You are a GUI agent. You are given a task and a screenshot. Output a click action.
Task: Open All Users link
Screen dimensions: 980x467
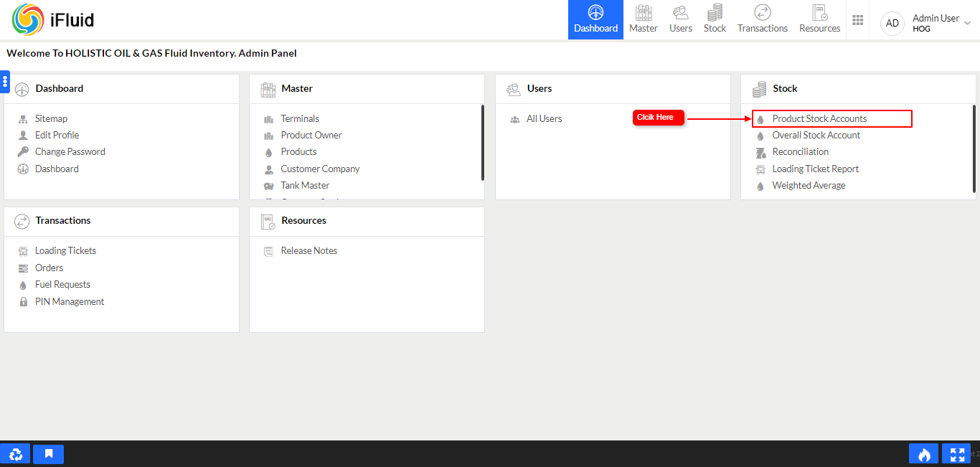(545, 118)
